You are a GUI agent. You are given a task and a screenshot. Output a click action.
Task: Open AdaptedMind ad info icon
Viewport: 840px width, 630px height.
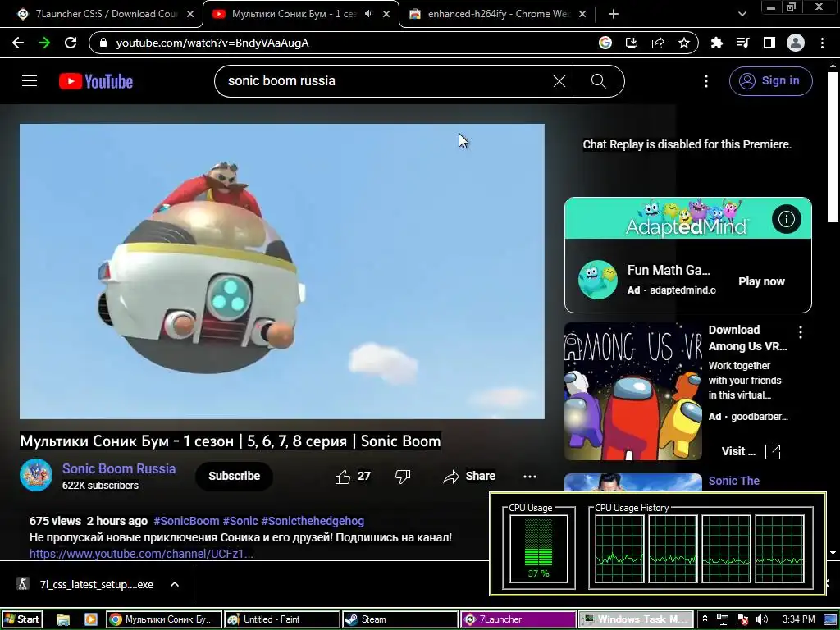pos(787,218)
